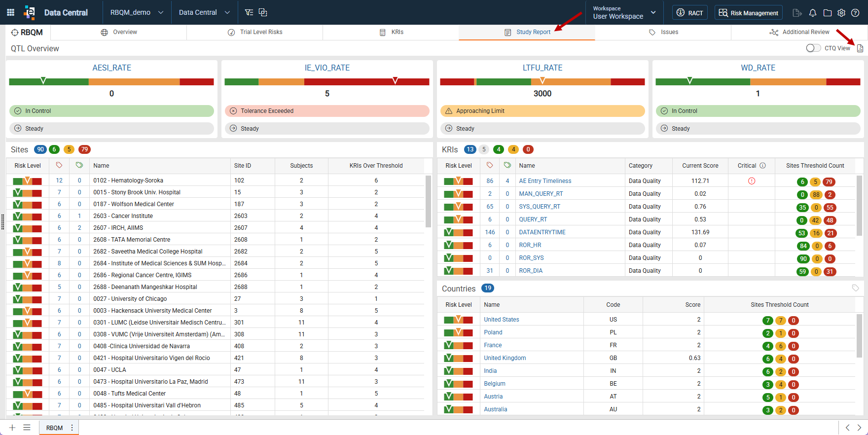The width and height of the screenshot is (868, 435).
Task: Open the United Kingdom country link
Action: [x=505, y=358]
